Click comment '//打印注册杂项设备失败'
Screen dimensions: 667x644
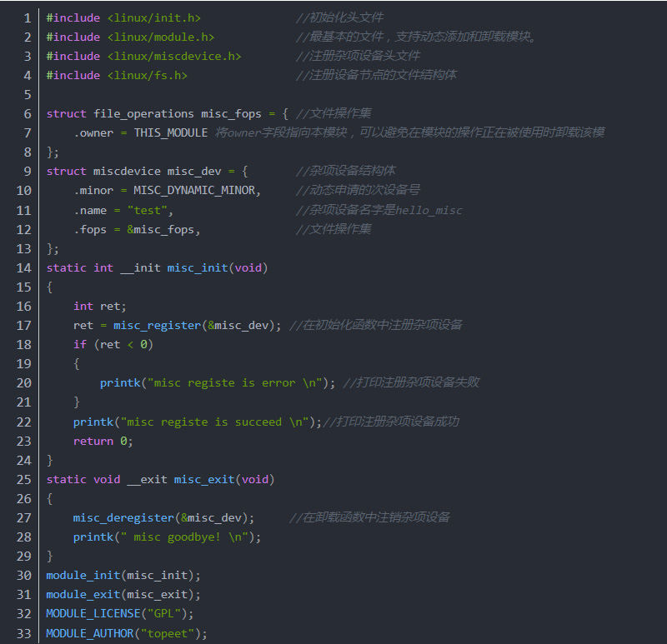click(411, 382)
